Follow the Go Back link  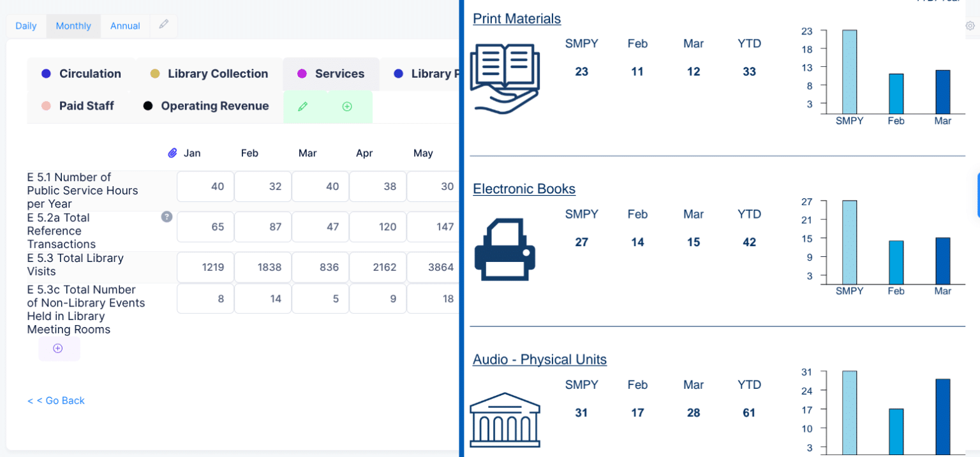coord(56,400)
